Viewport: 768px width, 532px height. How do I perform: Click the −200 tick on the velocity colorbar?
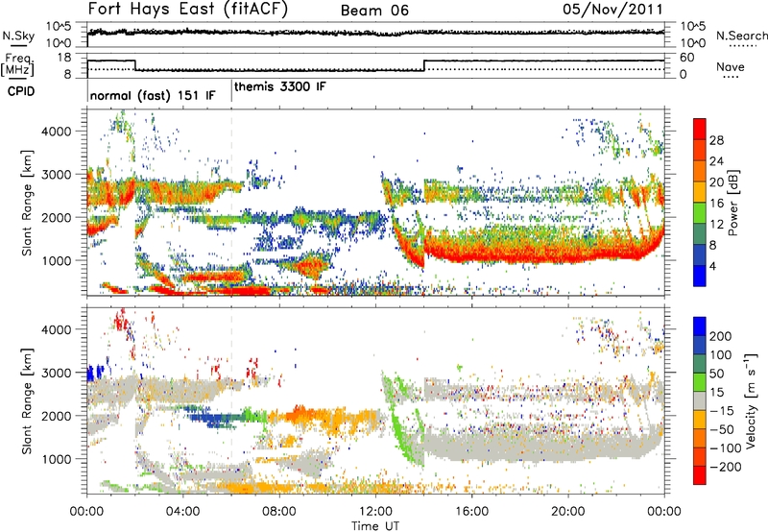pyautogui.click(x=725, y=467)
